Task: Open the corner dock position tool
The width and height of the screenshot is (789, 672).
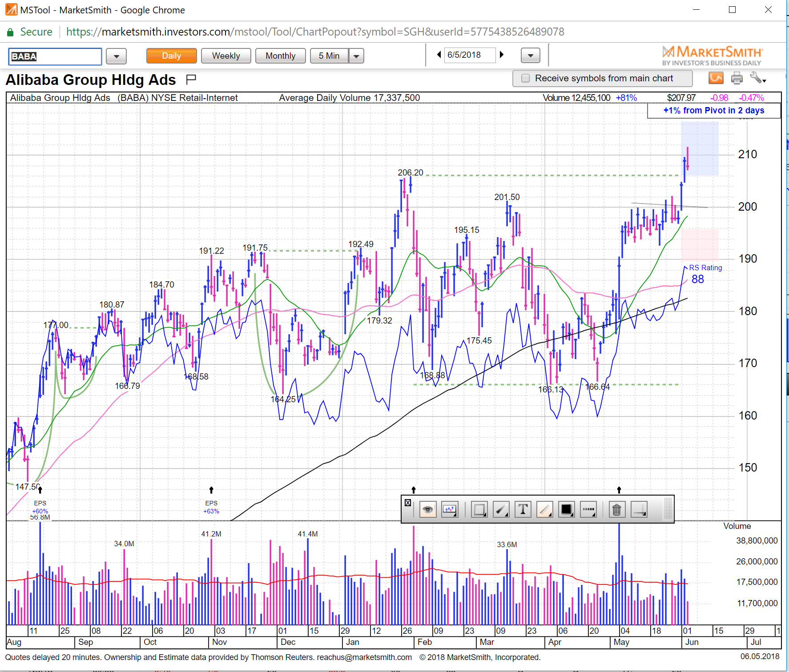Action: [639, 509]
